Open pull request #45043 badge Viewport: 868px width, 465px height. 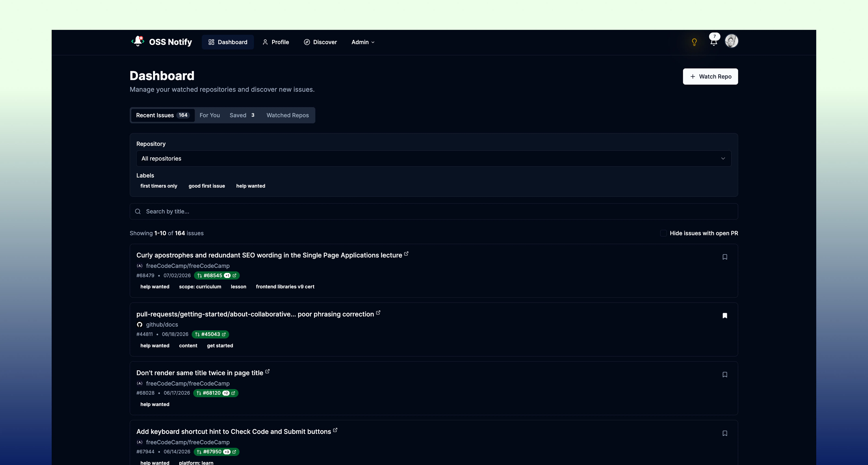[x=210, y=335]
